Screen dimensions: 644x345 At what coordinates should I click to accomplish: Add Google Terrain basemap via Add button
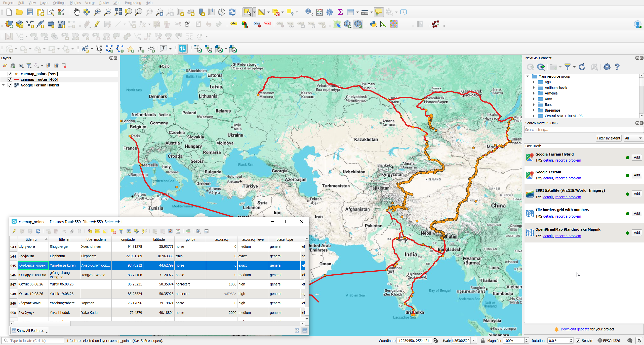(x=636, y=175)
